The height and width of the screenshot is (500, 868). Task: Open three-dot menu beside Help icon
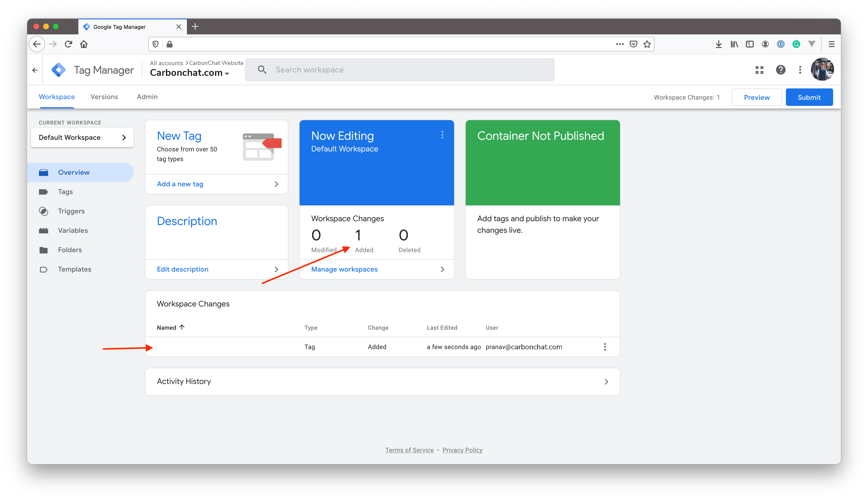tap(800, 70)
